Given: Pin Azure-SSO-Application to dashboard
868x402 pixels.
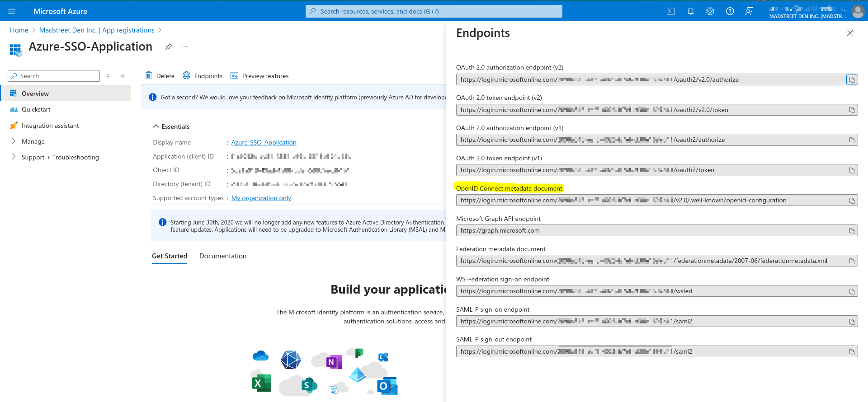Looking at the screenshot, I should 168,47.
